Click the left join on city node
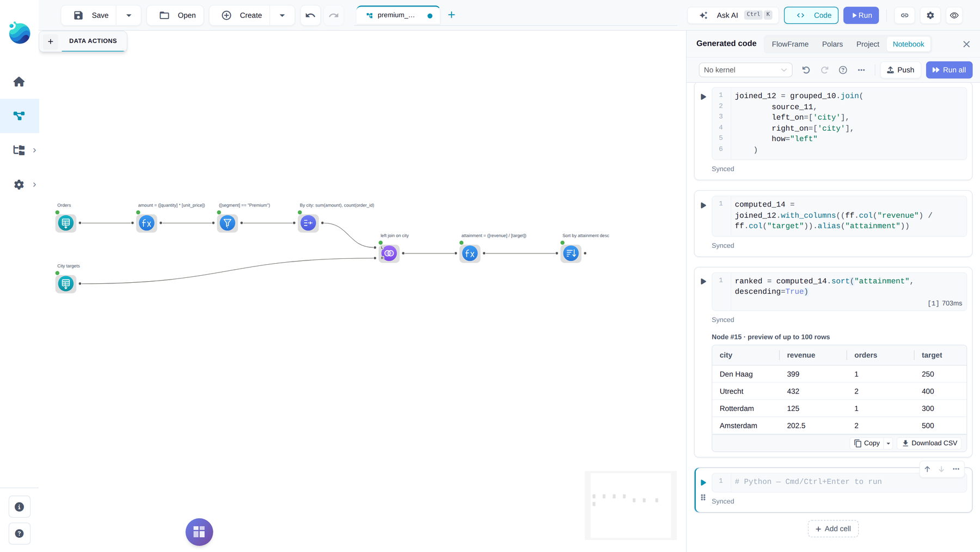 (x=389, y=253)
